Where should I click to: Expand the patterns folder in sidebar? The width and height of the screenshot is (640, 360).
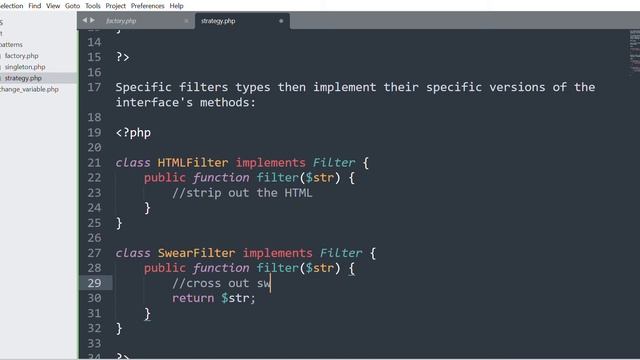tap(11, 44)
